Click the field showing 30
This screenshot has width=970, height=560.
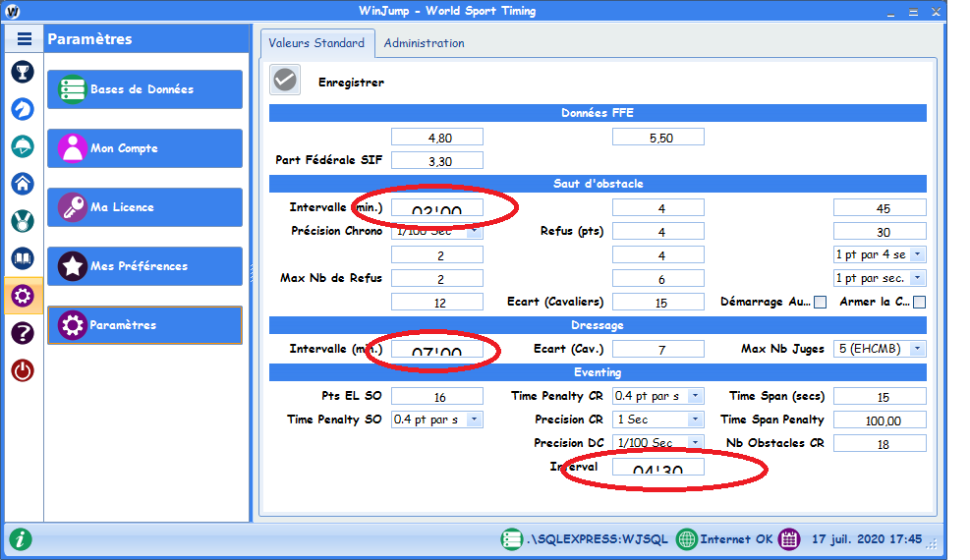click(x=880, y=231)
